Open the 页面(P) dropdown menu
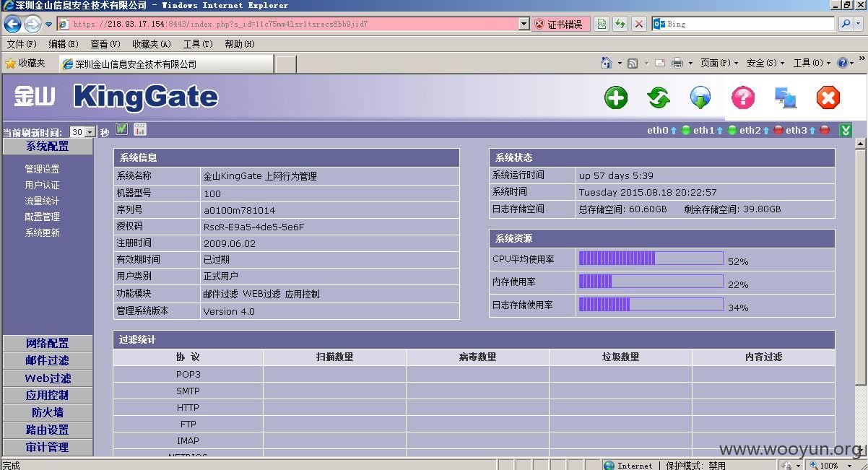The image size is (868, 470). pyautogui.click(x=719, y=64)
